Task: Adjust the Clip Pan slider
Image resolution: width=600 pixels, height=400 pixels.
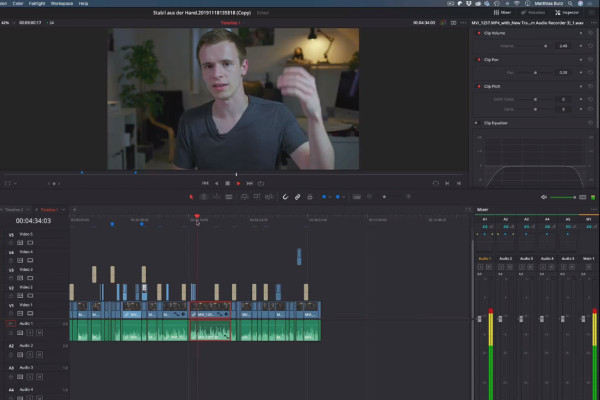Action: (535, 72)
